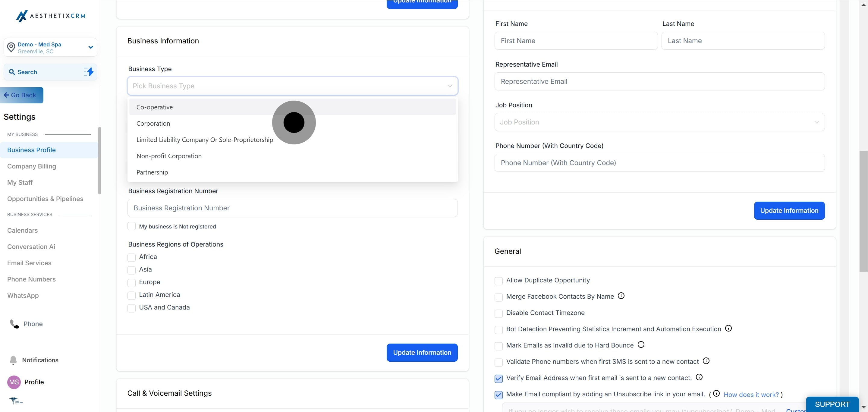This screenshot has height=412, width=868.
Task: Click info icon next to Hard Bounce option
Action: [641, 344]
